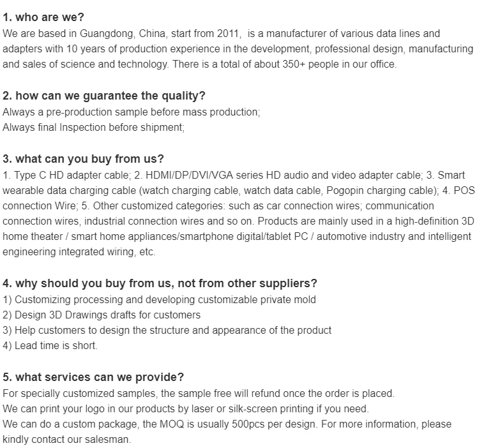The height and width of the screenshot is (448, 479).
Task: Click "kindly contact our salesman." text
Action: 66,439
